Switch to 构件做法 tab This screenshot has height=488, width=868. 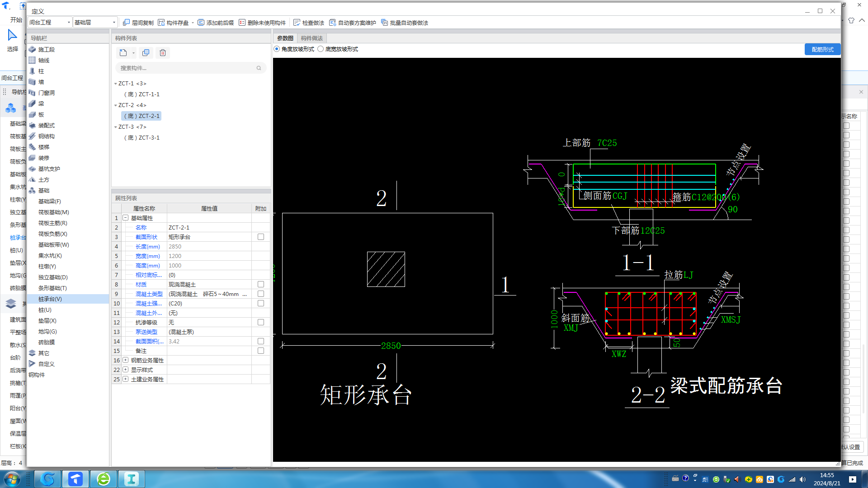312,38
